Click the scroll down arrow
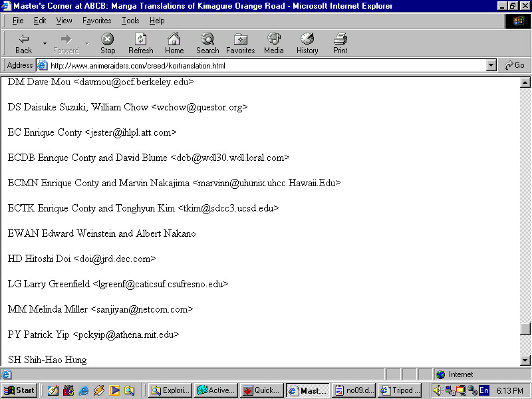The width and height of the screenshot is (532, 399). click(525, 360)
